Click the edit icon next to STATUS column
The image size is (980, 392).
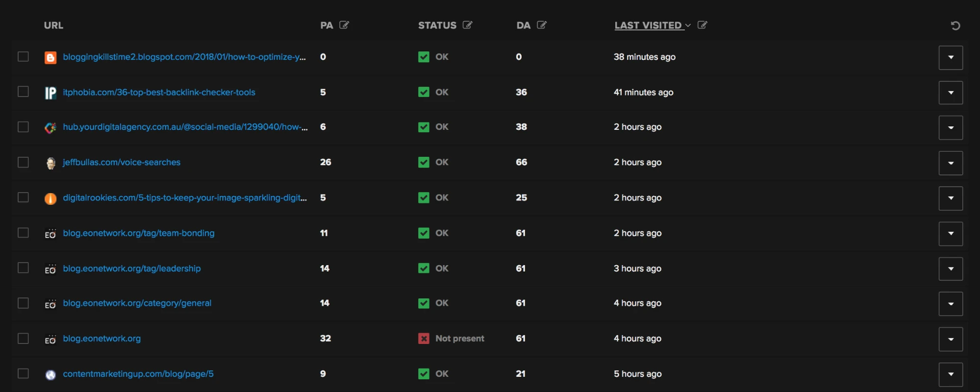click(x=467, y=25)
